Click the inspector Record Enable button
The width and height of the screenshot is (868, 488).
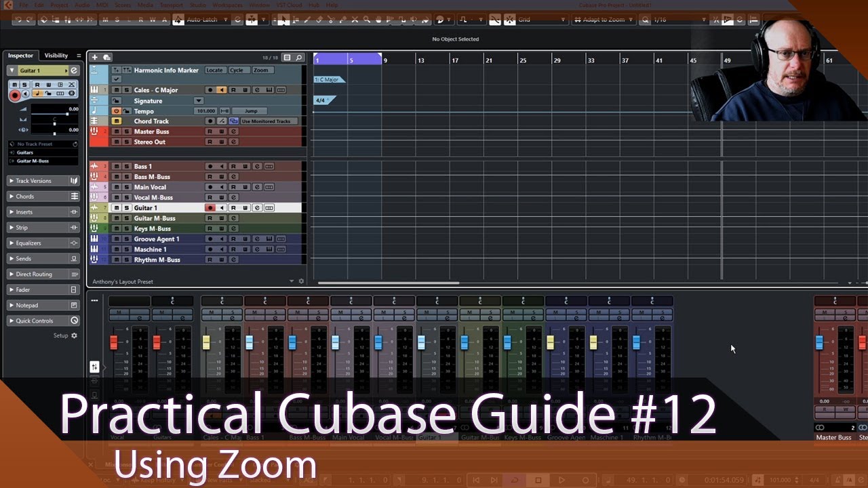pos(14,96)
